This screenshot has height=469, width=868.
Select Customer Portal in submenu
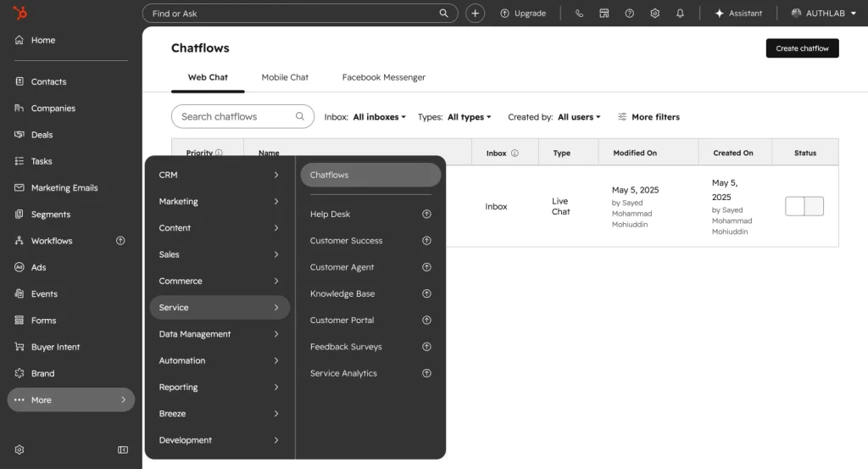(x=370, y=321)
